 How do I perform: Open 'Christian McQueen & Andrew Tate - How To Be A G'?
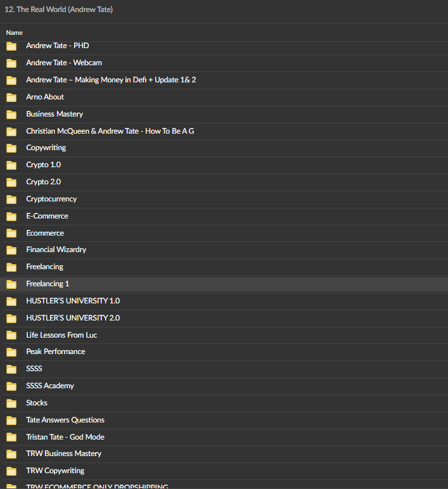[110, 131]
